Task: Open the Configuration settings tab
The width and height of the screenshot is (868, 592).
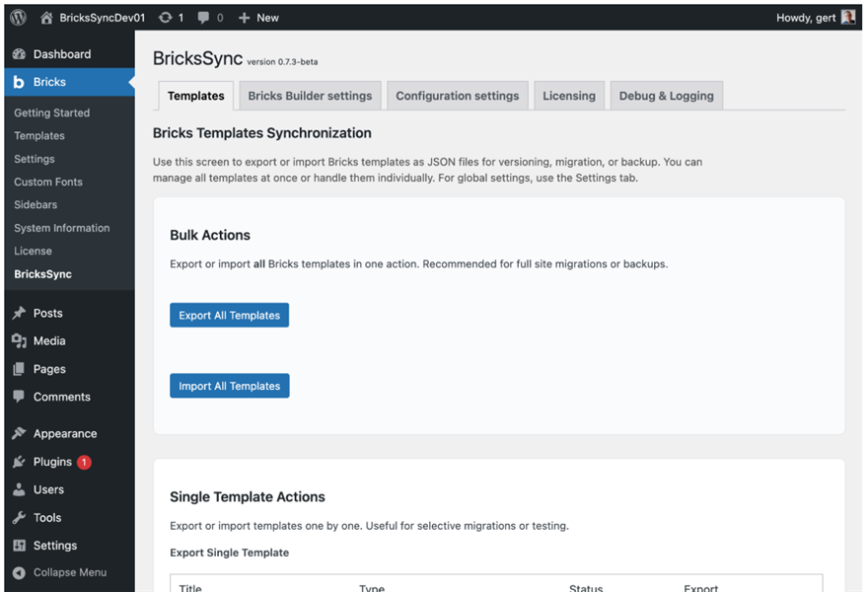Action: click(457, 96)
